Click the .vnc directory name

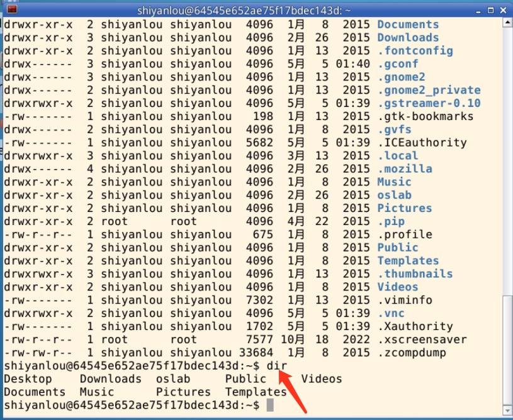pos(390,313)
